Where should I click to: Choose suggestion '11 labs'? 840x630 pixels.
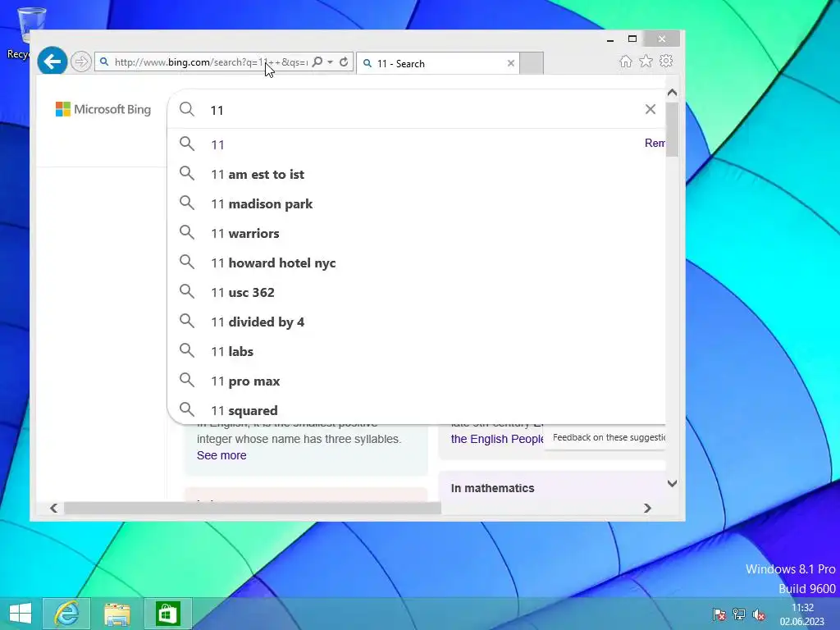coord(232,351)
